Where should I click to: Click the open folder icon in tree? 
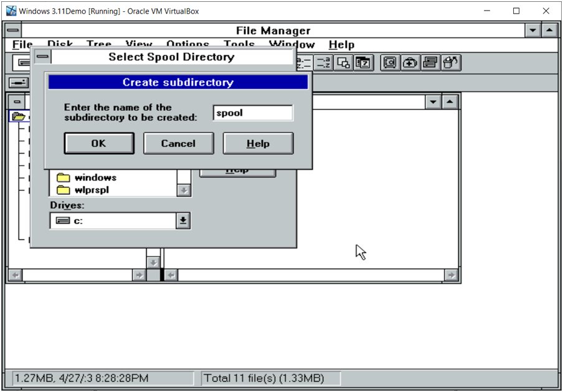coord(18,116)
